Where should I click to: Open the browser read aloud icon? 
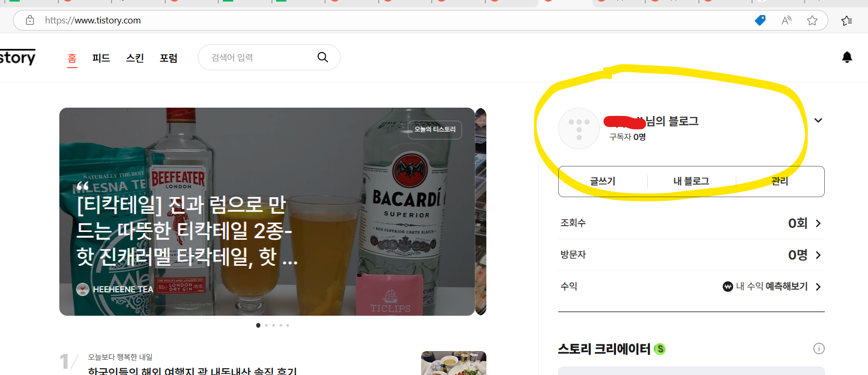coord(786,20)
